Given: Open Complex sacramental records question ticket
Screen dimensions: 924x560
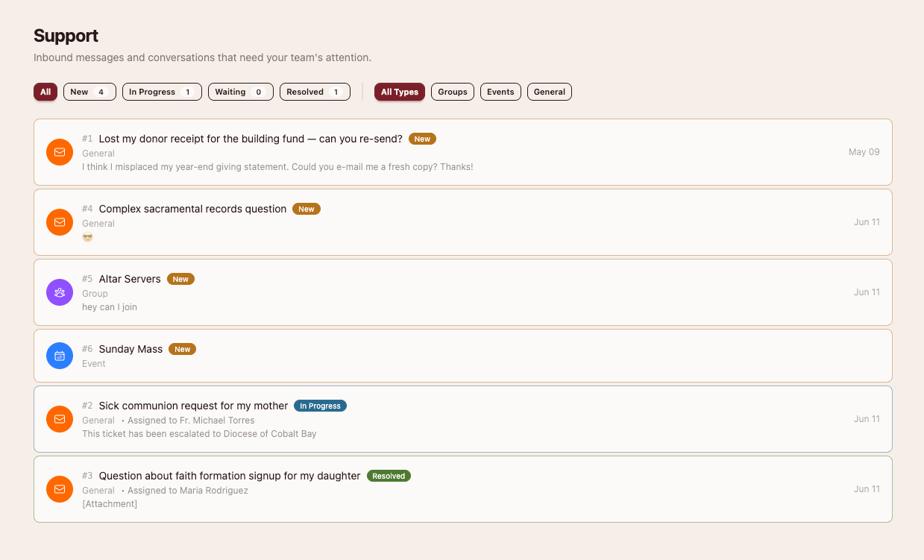Looking at the screenshot, I should point(462,222).
